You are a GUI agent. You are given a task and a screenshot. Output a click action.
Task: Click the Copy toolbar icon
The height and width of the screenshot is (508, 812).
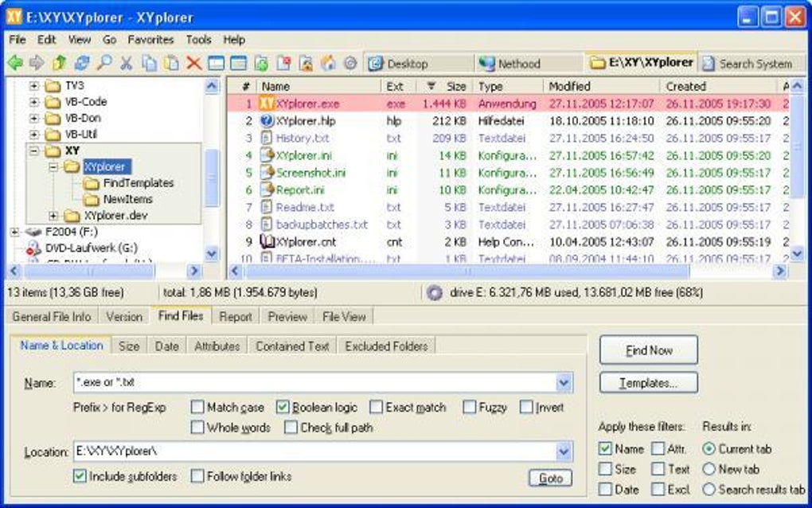pyautogui.click(x=149, y=63)
